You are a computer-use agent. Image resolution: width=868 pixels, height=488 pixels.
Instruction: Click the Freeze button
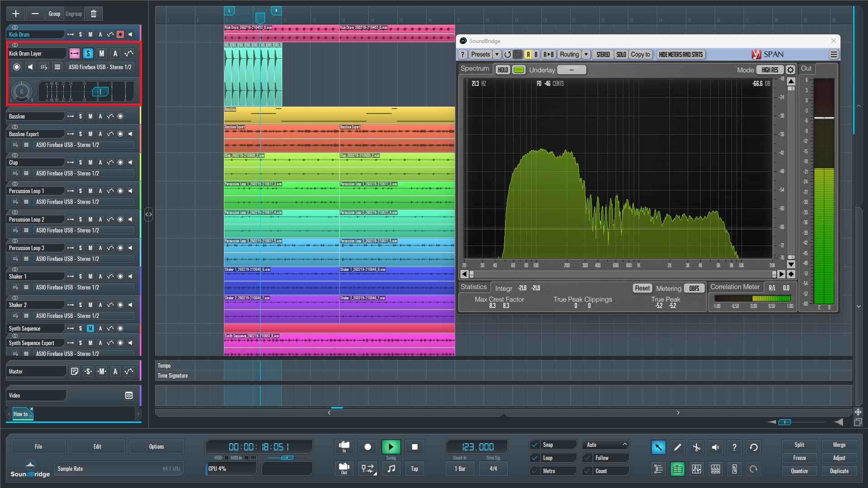[799, 458]
